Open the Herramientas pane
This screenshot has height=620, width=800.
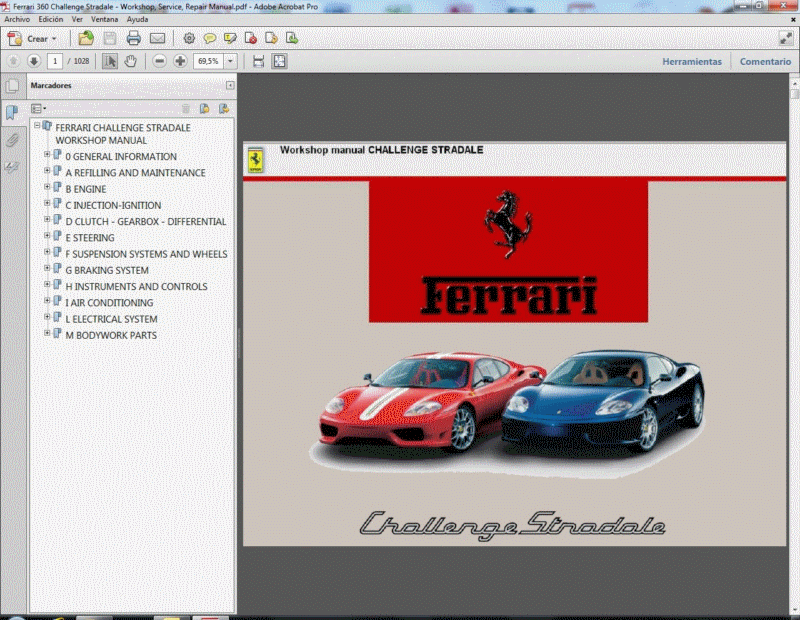692,61
